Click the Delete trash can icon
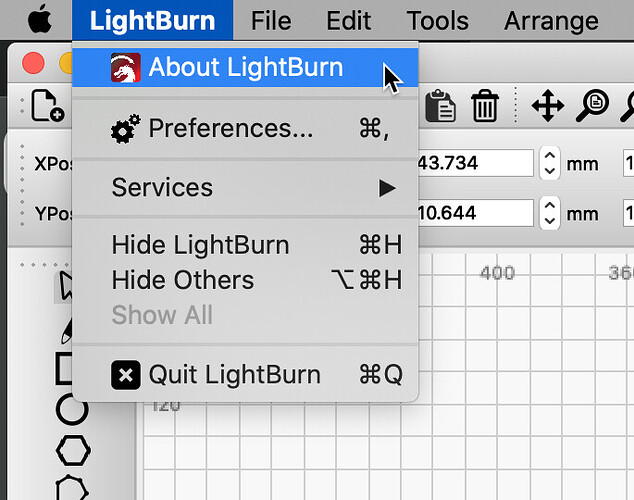634x500 pixels. tap(485, 105)
